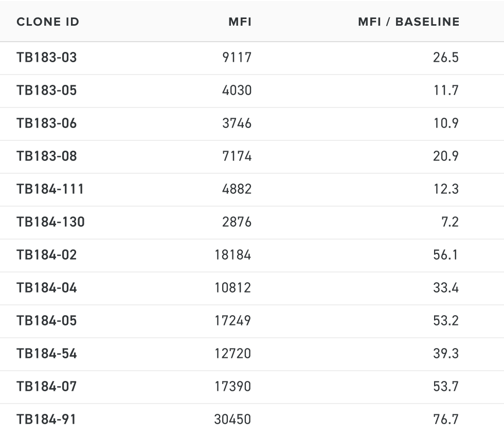504x437 pixels.
Task: Select the TB184-91 clone ID
Action: click(x=46, y=419)
